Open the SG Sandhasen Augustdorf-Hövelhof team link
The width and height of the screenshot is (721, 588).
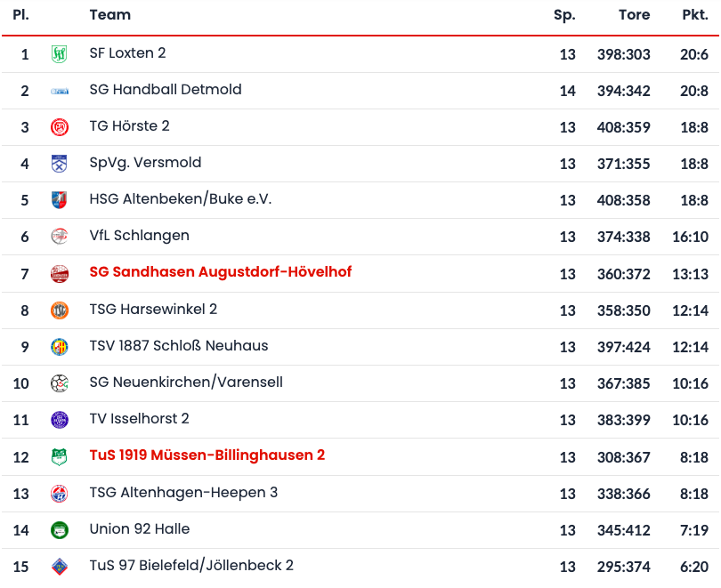[220, 272]
